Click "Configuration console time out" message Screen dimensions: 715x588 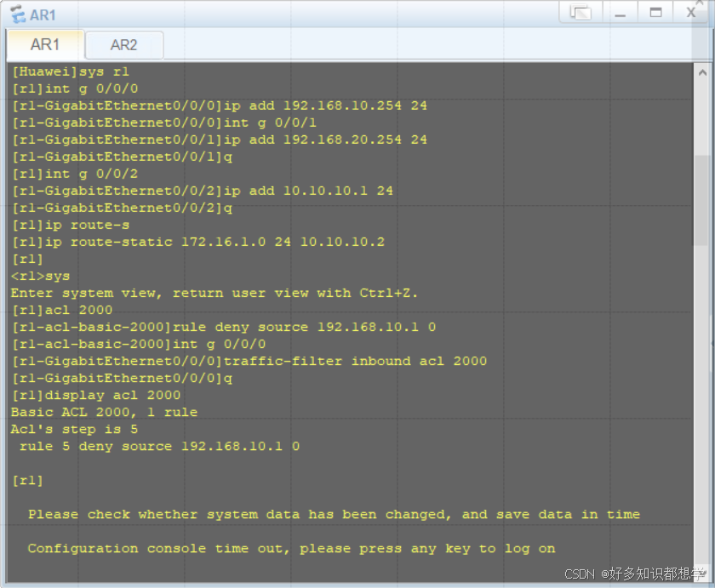point(291,548)
